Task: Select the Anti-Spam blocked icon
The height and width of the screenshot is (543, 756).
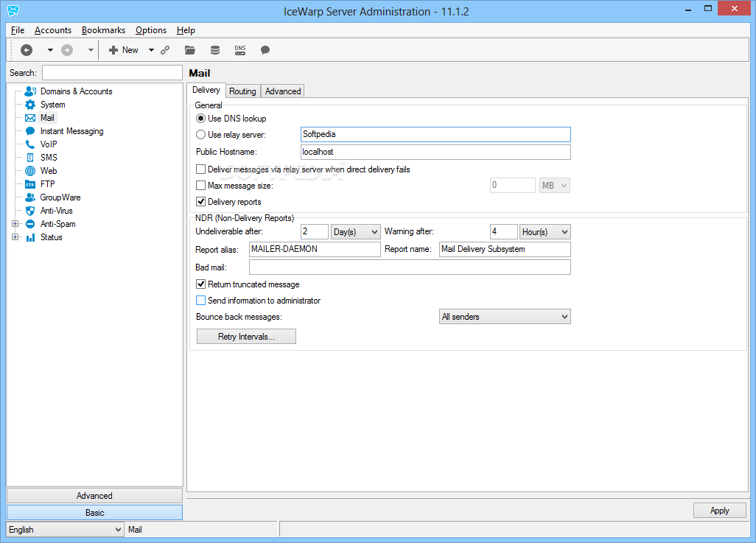Action: (30, 224)
